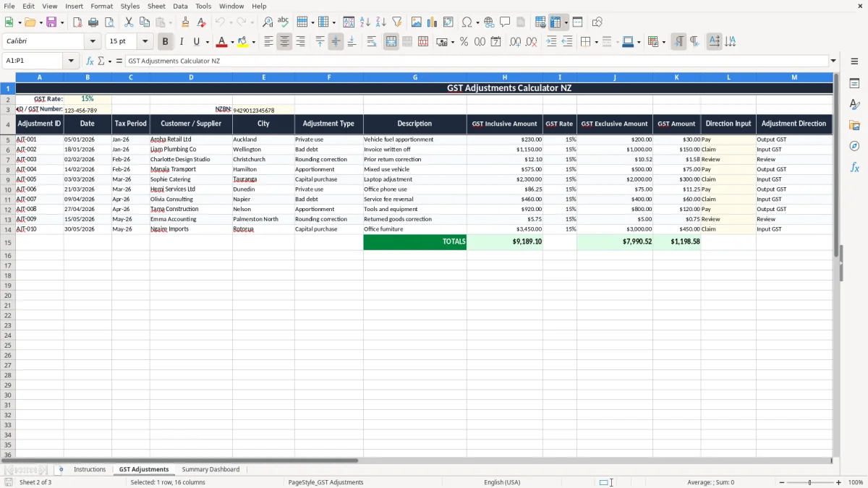Apply the yellow Background Color swatch
The height and width of the screenshot is (488, 868).
click(244, 42)
